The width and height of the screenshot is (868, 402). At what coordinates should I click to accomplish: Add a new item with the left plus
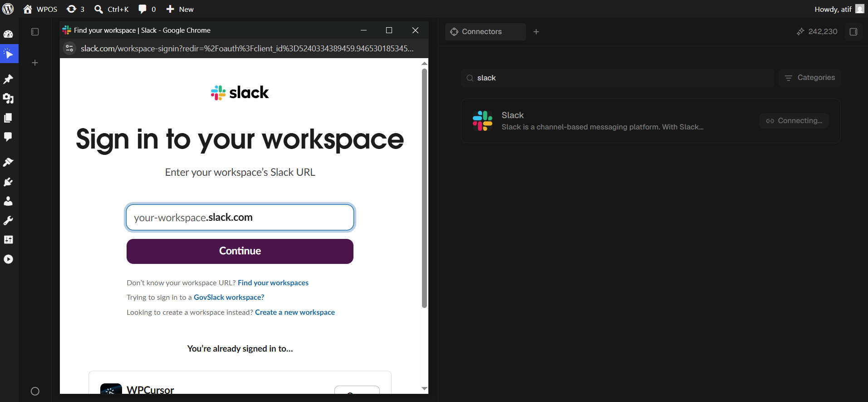[x=35, y=63]
